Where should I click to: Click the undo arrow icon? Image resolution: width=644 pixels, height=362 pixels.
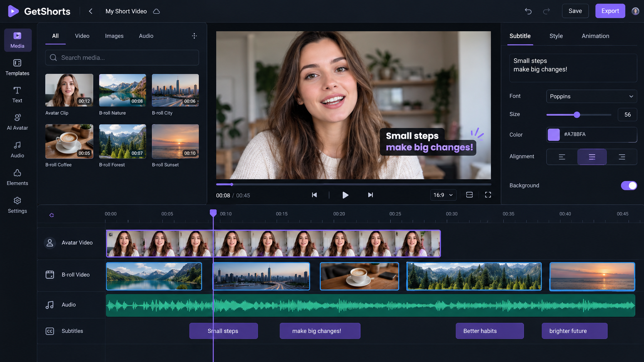[x=528, y=11]
